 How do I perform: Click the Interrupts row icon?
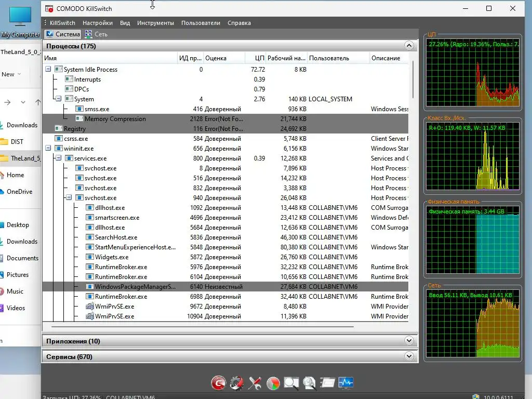click(x=69, y=79)
